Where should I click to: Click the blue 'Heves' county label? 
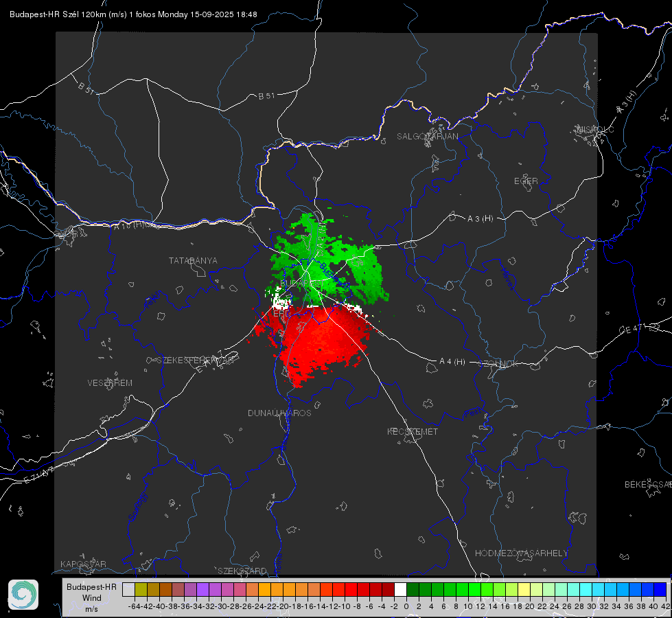point(507,278)
